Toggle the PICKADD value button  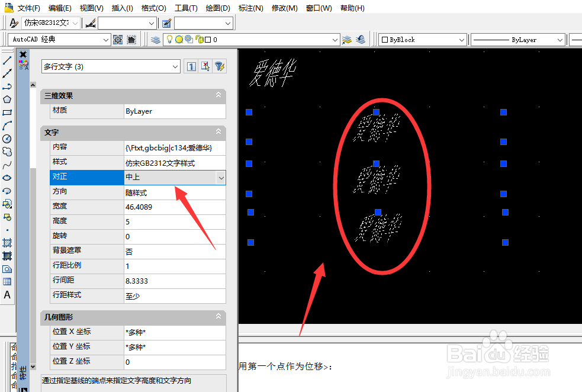click(191, 66)
